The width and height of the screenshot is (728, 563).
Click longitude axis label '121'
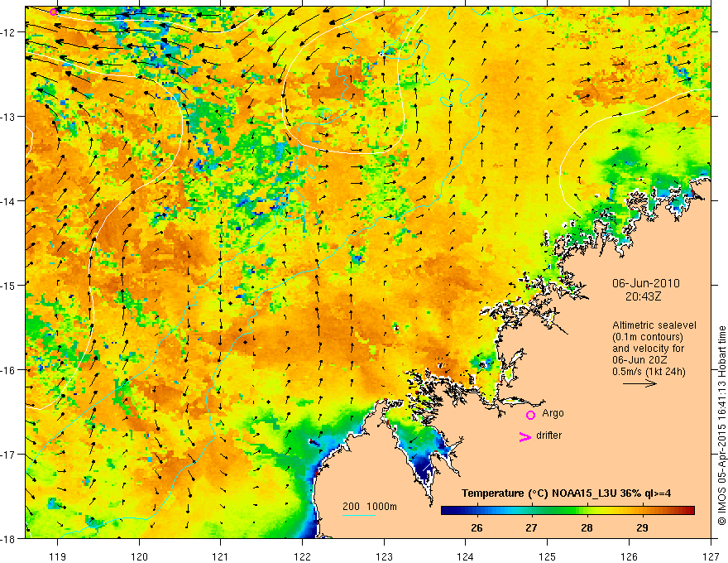tap(221, 556)
